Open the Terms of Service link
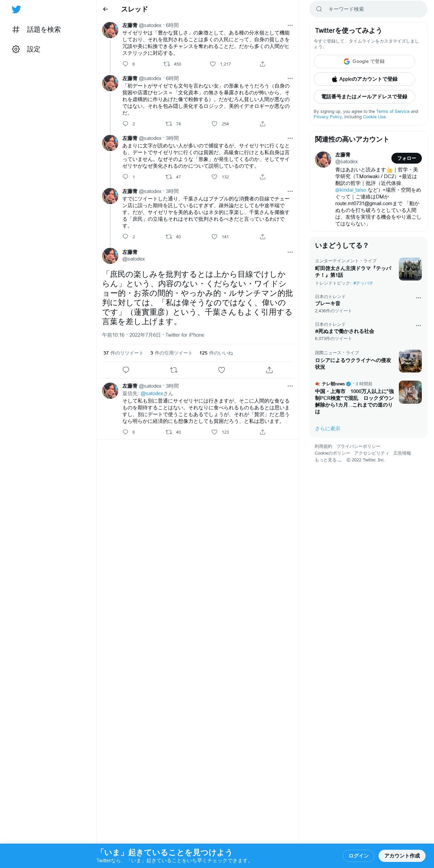This screenshot has height=868, width=434. [x=393, y=112]
